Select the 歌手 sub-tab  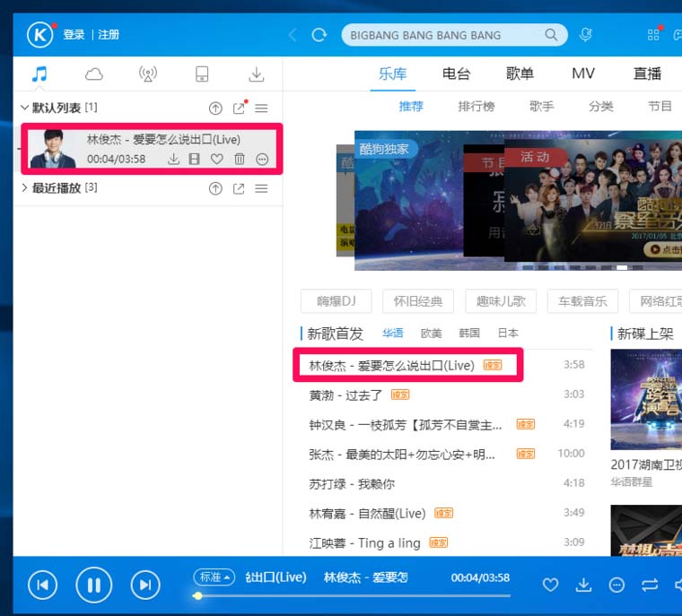pos(542,106)
